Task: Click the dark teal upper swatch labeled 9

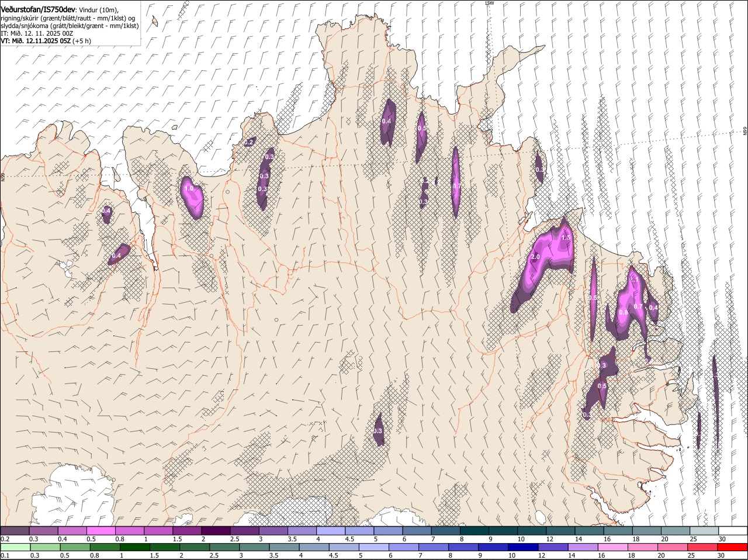Action: click(x=503, y=530)
